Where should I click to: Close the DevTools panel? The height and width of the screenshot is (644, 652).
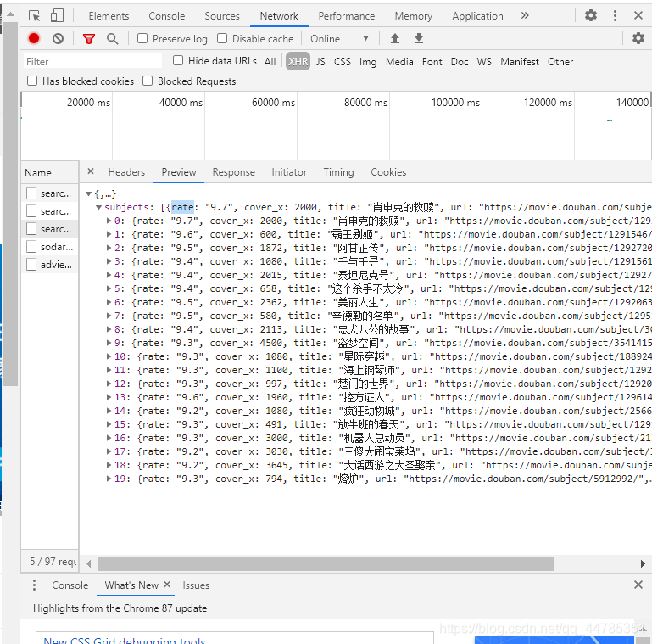(x=638, y=16)
